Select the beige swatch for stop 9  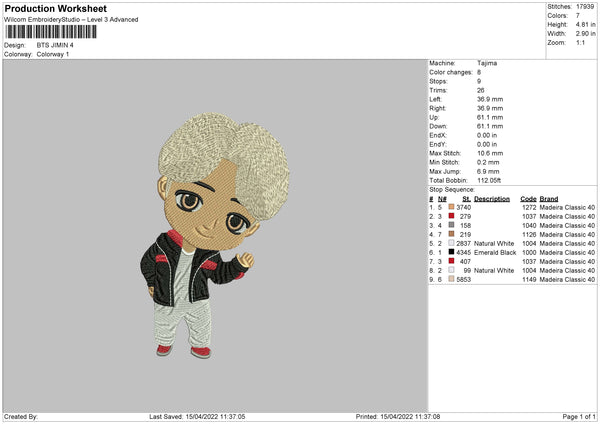(x=451, y=279)
